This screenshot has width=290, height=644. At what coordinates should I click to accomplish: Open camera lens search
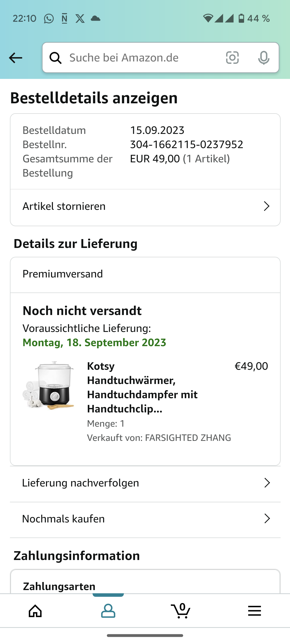point(232,58)
